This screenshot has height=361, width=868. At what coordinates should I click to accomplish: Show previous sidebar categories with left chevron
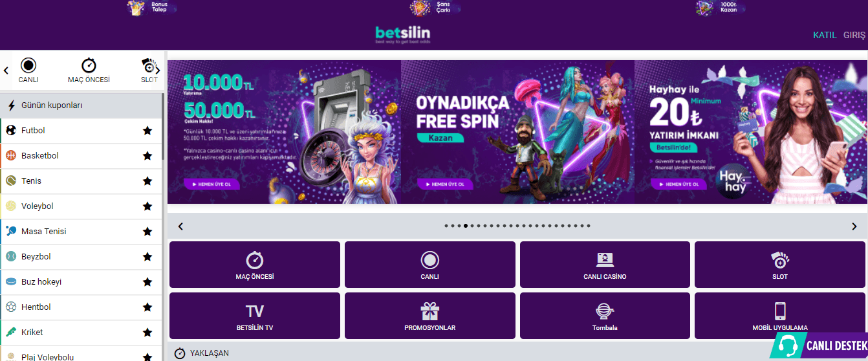(x=6, y=71)
